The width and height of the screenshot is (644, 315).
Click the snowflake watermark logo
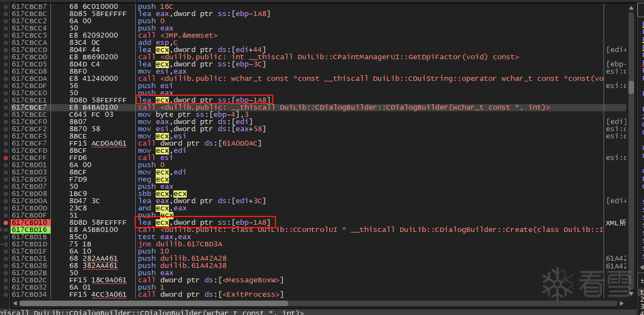[558, 282]
